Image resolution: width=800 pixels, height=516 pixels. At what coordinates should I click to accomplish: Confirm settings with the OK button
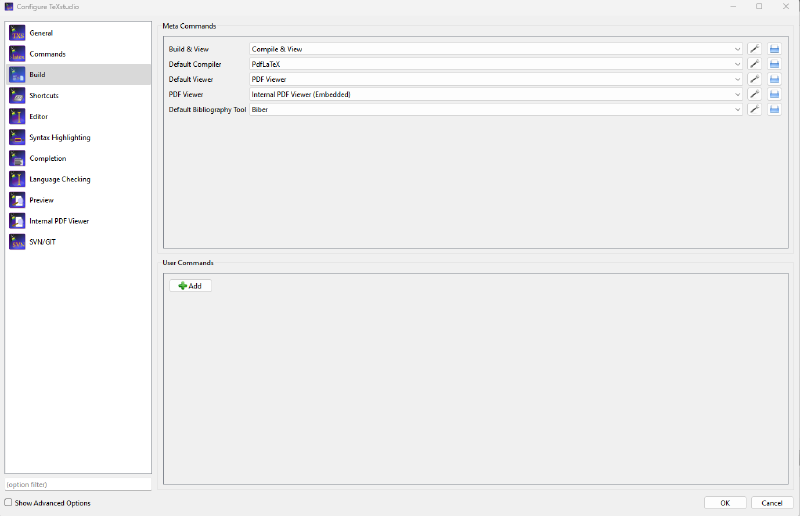(x=725, y=503)
